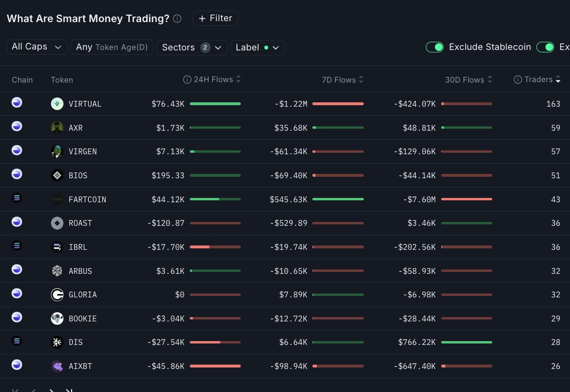Viewport: 570px width, 392px height.
Task: Click the BIOS token logo icon
Action: [57, 175]
